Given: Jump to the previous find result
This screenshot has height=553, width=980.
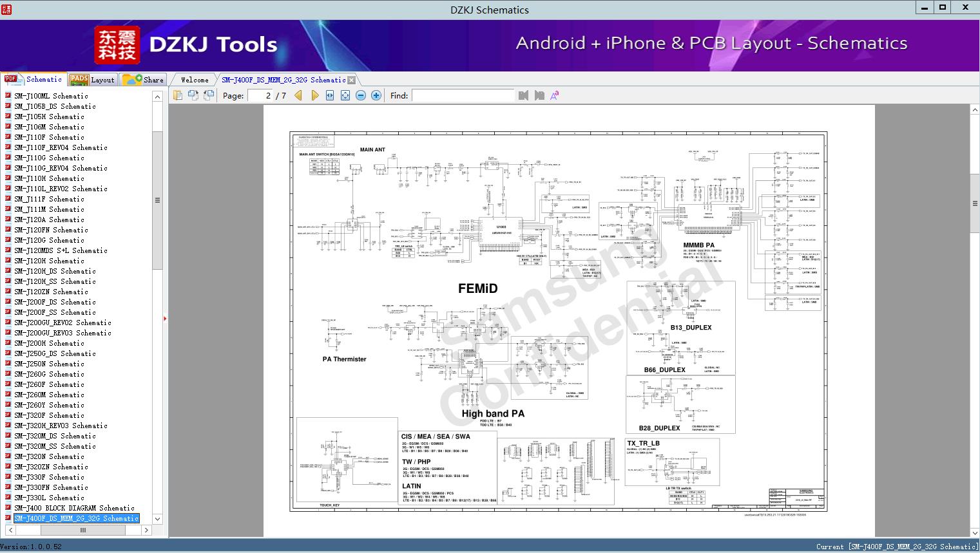Looking at the screenshot, I should 523,95.
